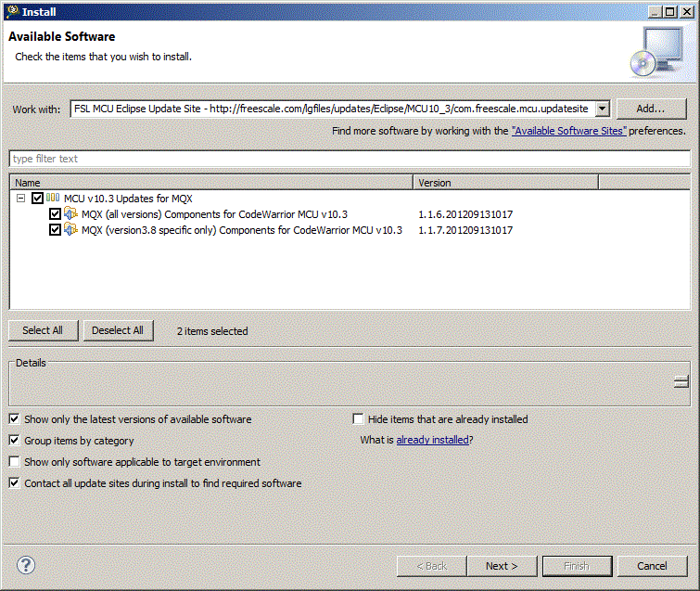Click the Add... button
The width and height of the screenshot is (700, 591).
pos(651,109)
